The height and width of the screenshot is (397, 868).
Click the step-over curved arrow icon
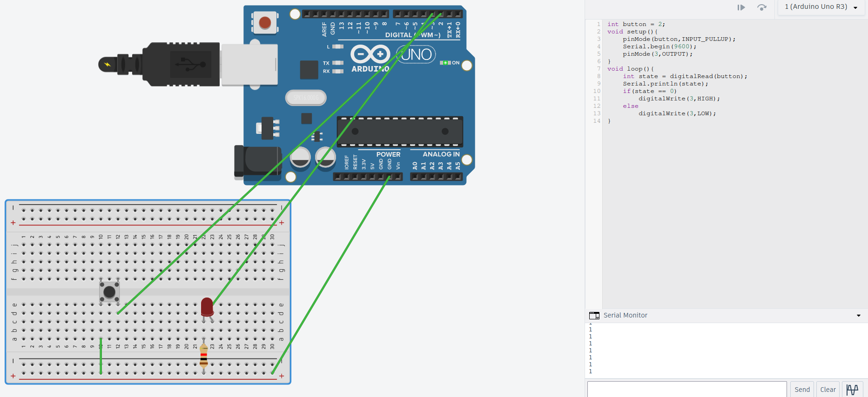coord(762,7)
